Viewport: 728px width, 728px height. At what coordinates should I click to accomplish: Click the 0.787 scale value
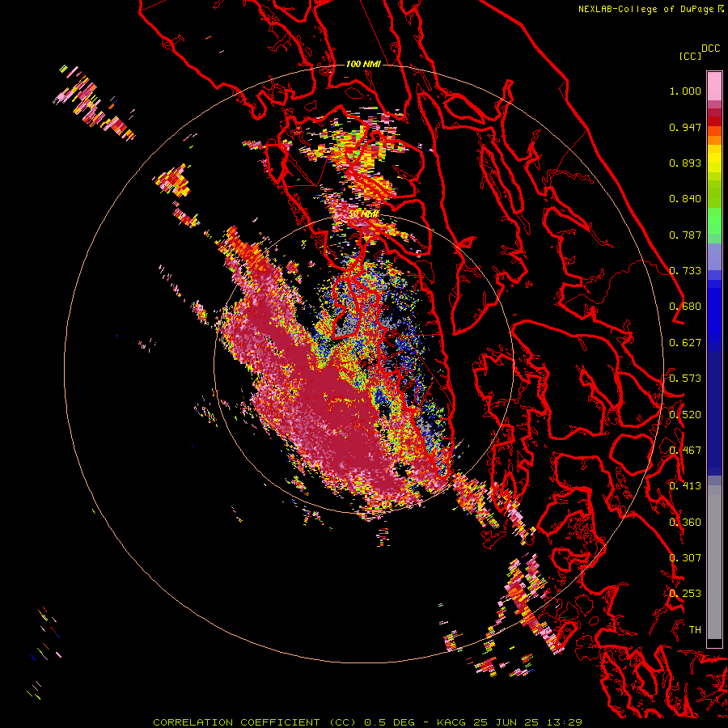click(685, 235)
